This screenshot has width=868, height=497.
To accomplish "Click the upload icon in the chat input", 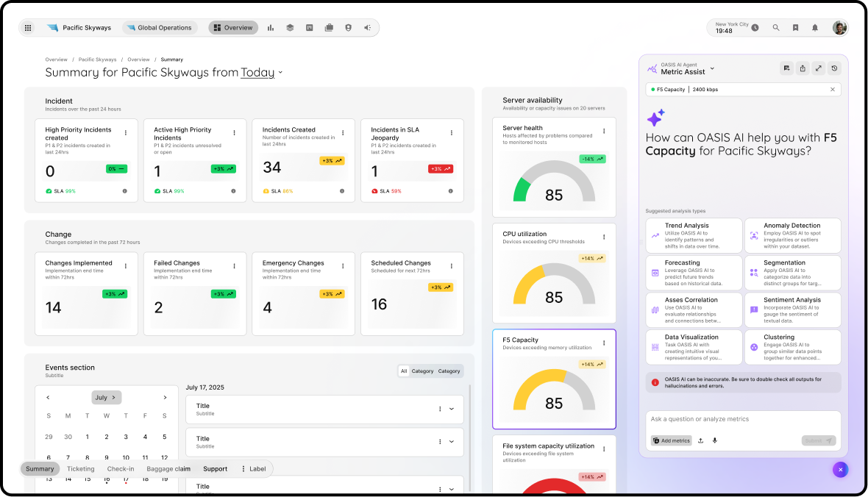I will point(701,440).
